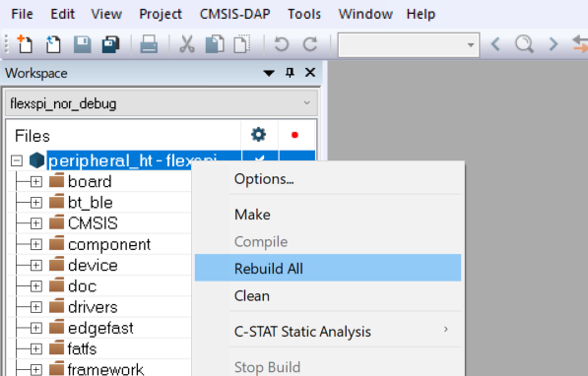Screen dimensions: 588x376
Task: Open the flexspi_nor_debug configuration dropdown
Action: tap(162, 103)
